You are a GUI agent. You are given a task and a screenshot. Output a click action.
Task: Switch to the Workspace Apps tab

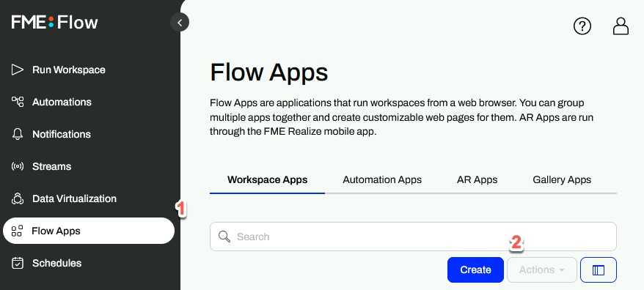[x=268, y=179]
